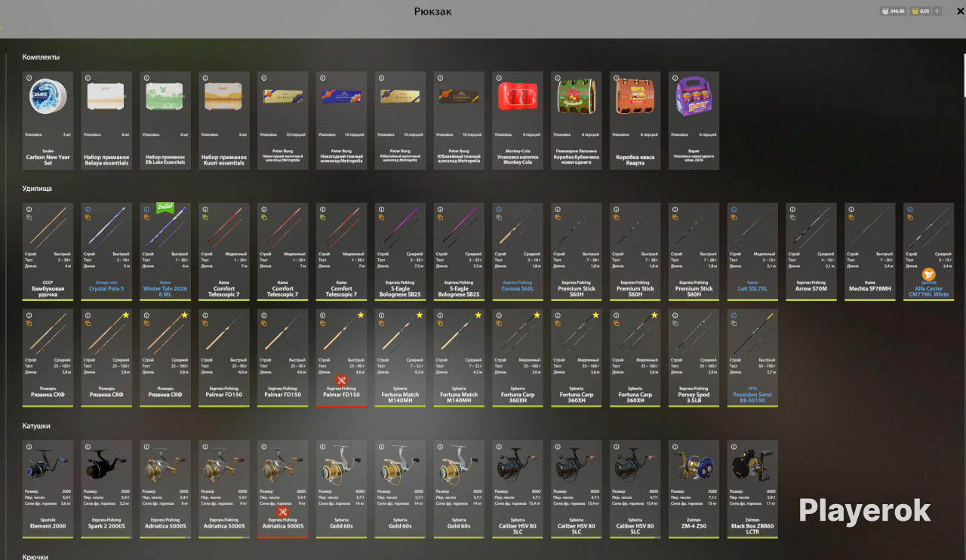966x560 pixels.
Task: Select the Коробка Бубенчика новогоднего item
Action: click(x=577, y=121)
